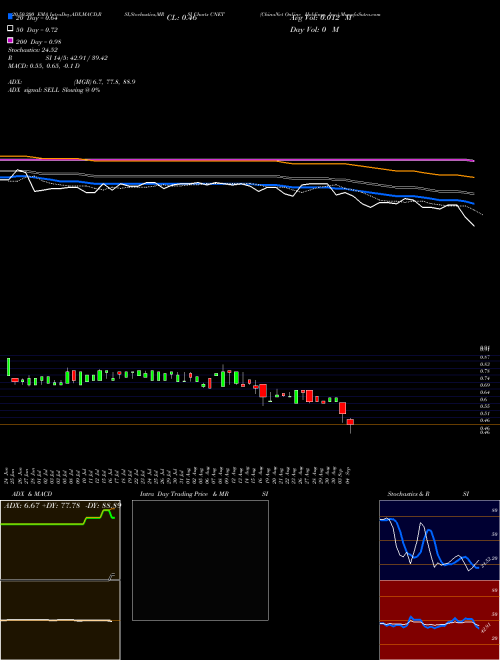Click the 0.6 price axis label
Viewport: 500px width, 660px height.
tap(484, 399)
